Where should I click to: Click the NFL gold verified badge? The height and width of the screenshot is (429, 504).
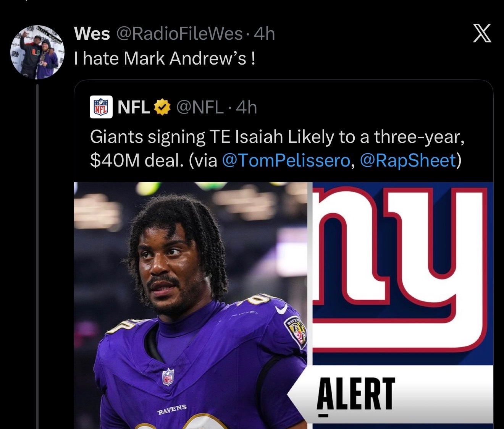162,107
